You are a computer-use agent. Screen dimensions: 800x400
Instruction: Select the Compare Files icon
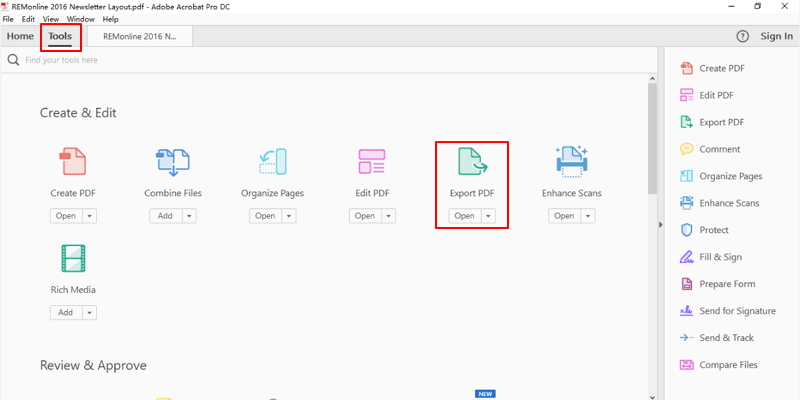(687, 365)
